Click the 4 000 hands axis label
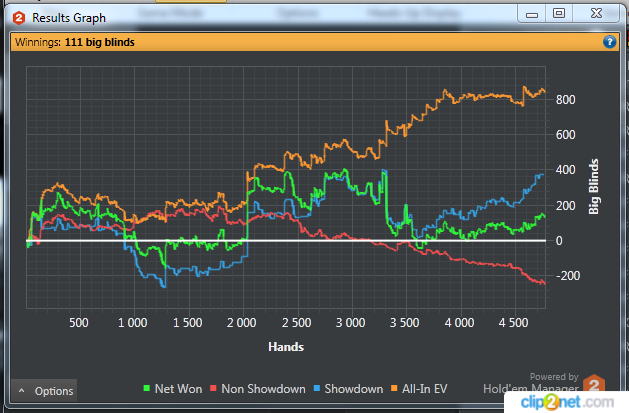The height and width of the screenshot is (413, 629). pyautogui.click(x=459, y=323)
